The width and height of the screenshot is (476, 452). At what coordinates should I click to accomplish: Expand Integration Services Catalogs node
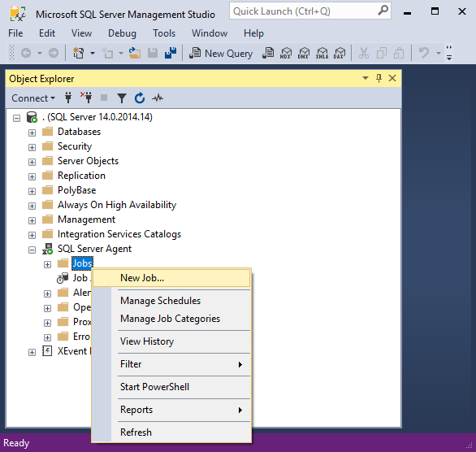[x=32, y=235]
